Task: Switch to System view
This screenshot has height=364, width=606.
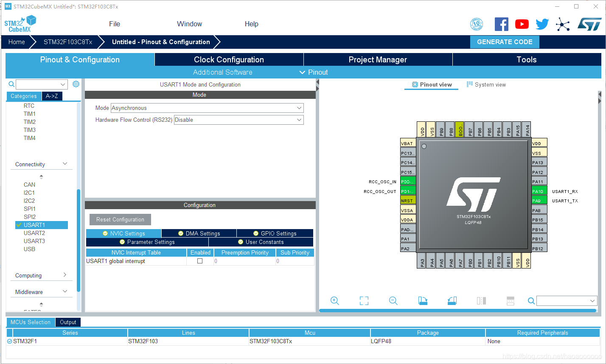Action: coord(486,84)
